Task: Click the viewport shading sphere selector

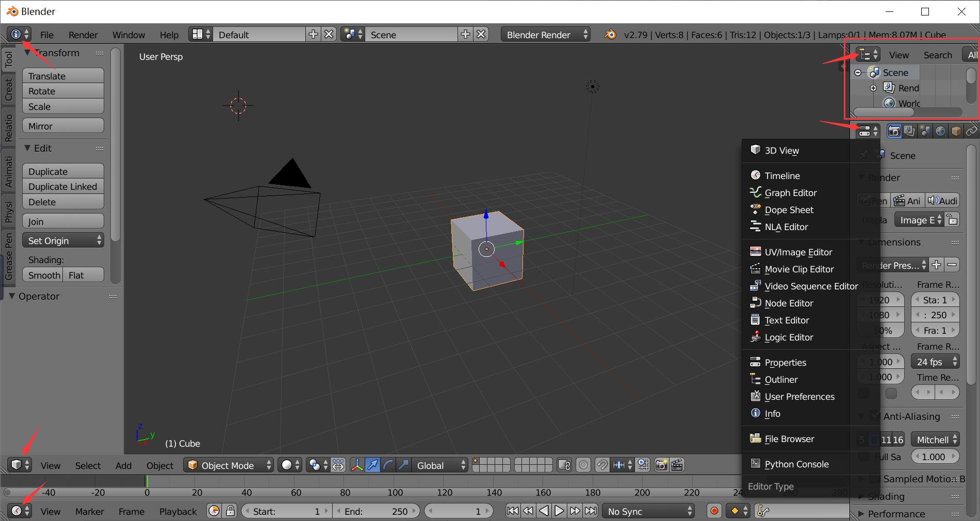Action: pos(290,465)
